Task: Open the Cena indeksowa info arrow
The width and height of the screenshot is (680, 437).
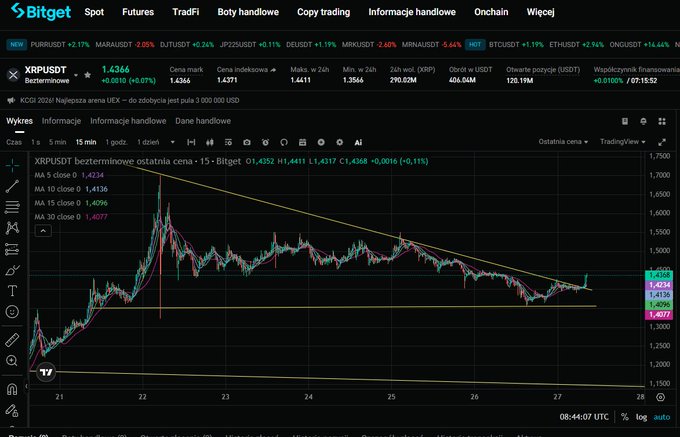Action: 273,70
